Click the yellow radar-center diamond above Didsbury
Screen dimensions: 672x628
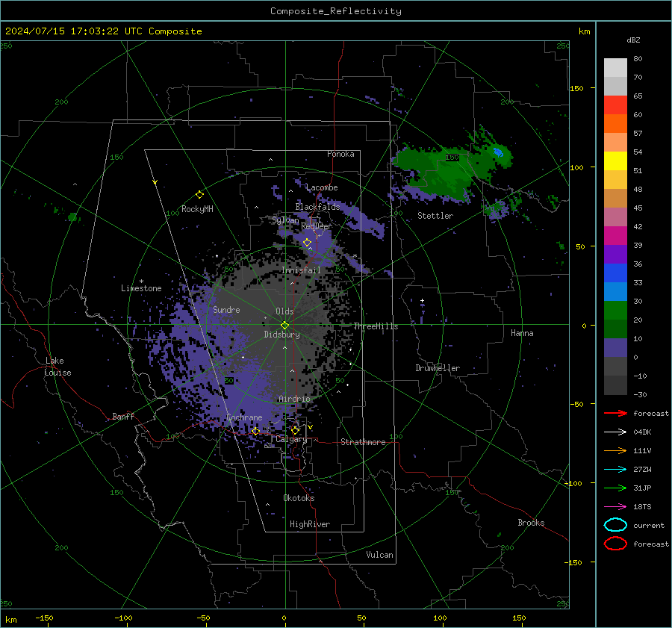pyautogui.click(x=284, y=326)
